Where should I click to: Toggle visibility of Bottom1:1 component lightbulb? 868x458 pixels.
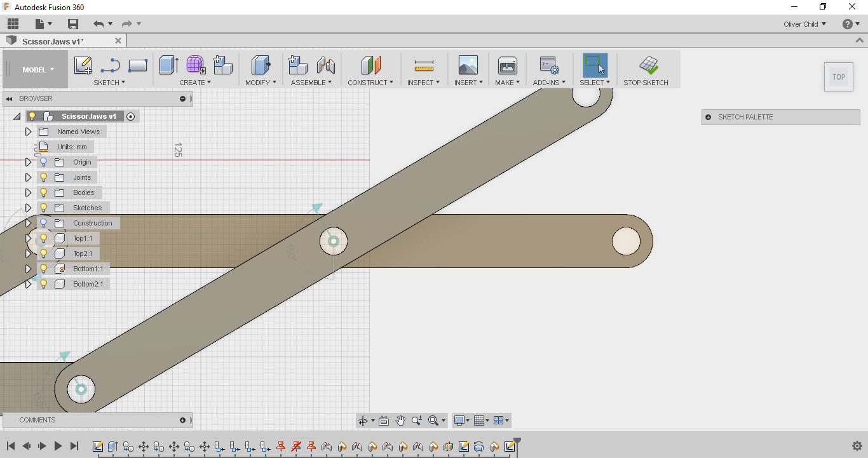point(43,268)
